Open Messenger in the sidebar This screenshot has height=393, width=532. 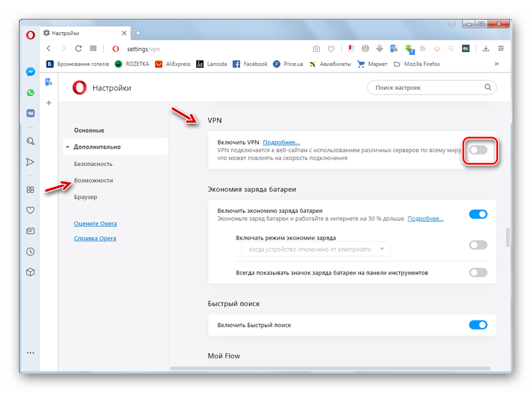(x=30, y=72)
